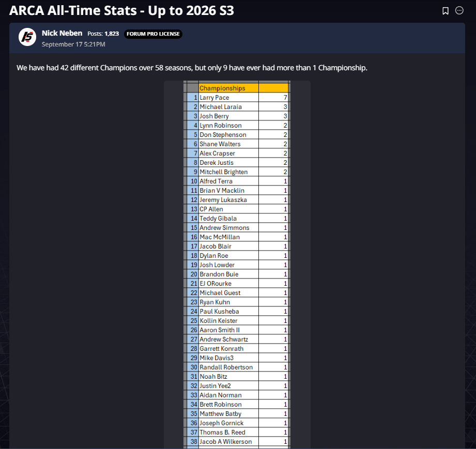Click the Josh Berry name cell

point(228,116)
